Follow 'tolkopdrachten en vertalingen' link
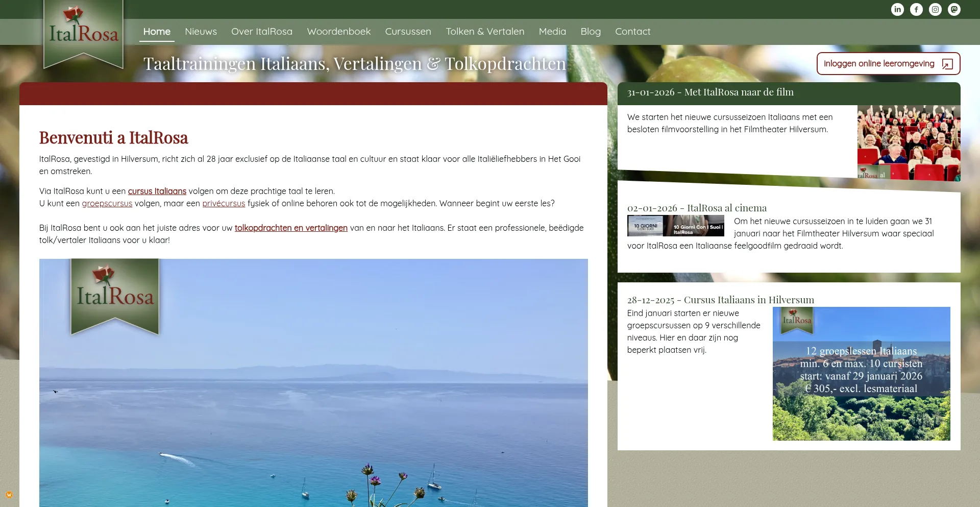This screenshot has width=980, height=507. point(291,228)
